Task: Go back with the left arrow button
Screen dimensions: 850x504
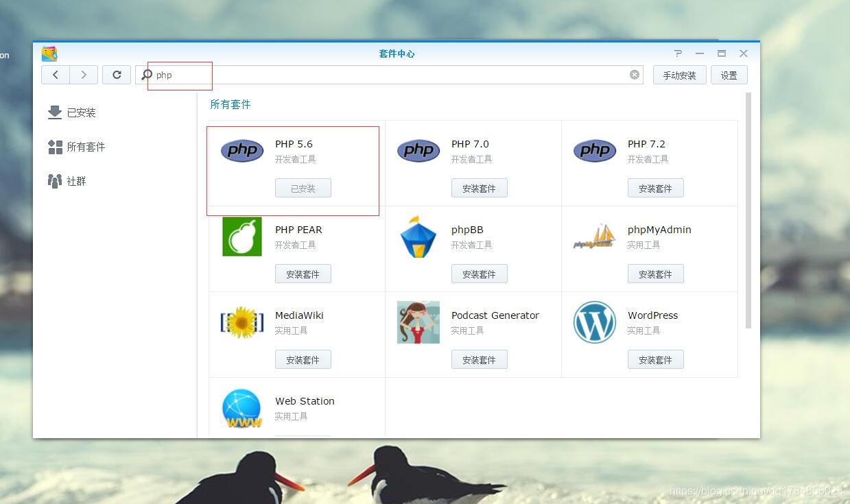Action: 56,75
